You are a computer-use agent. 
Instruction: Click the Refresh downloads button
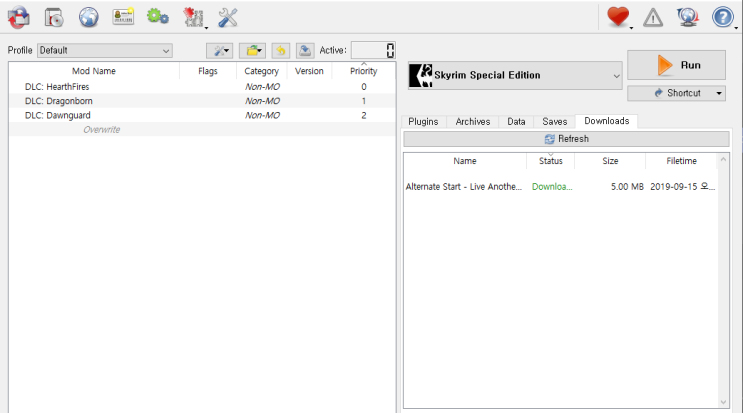(x=566, y=139)
